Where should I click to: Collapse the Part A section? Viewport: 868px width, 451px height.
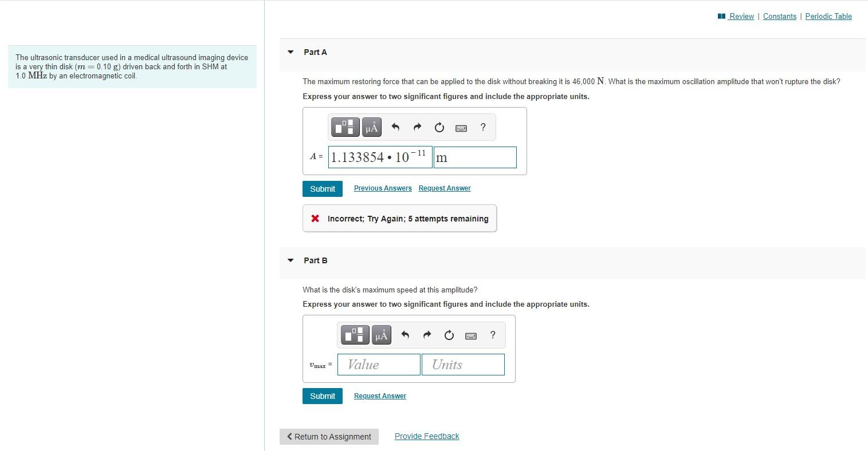pyautogui.click(x=290, y=52)
